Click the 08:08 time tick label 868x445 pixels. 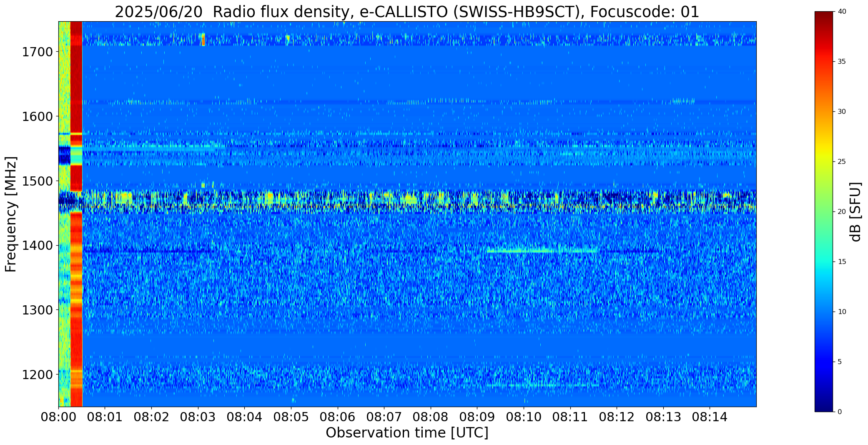click(431, 417)
